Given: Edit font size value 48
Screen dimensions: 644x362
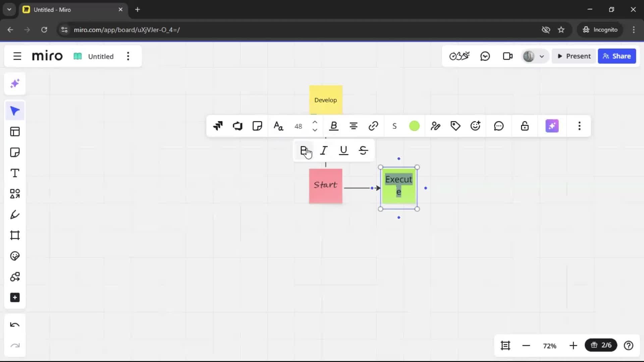Looking at the screenshot, I should pyautogui.click(x=298, y=126).
